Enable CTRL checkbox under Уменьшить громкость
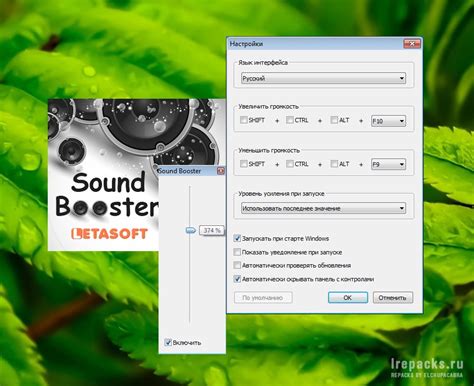 [x=290, y=164]
